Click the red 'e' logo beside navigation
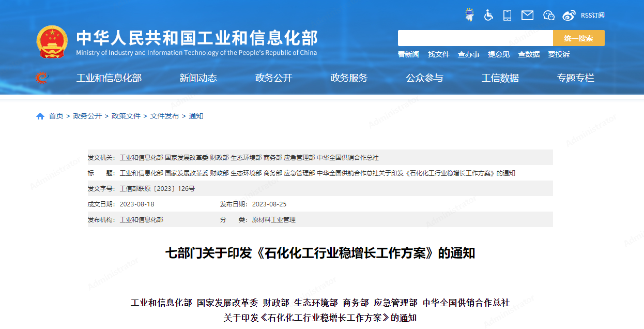 [x=41, y=78]
